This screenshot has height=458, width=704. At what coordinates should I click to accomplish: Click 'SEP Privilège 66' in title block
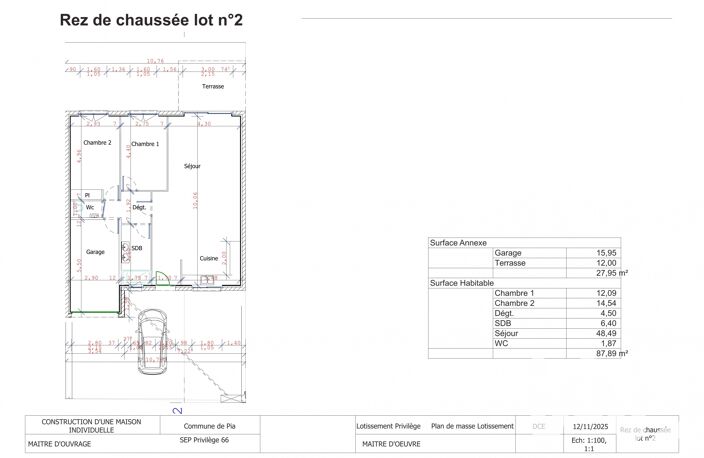point(204,440)
